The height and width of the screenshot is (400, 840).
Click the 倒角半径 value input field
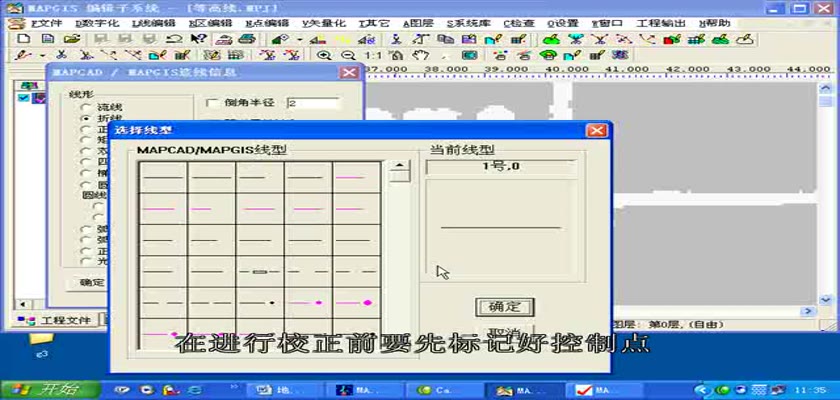tap(313, 103)
